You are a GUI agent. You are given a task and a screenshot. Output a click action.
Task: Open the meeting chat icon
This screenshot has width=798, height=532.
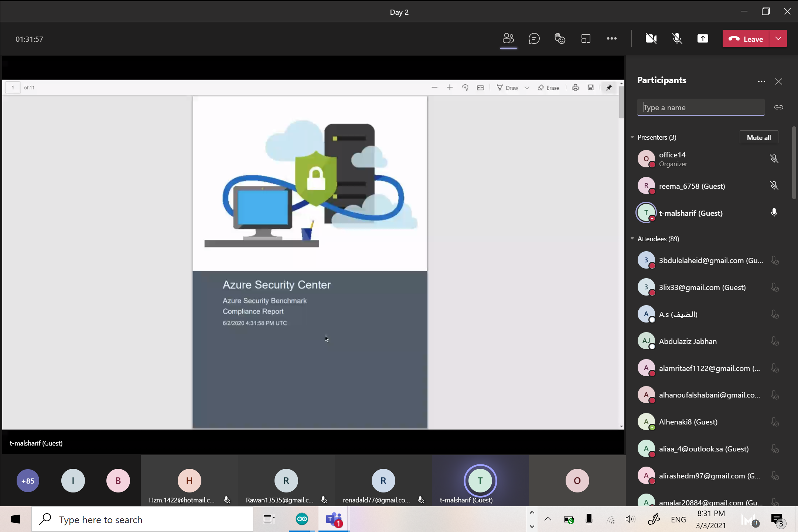534,39
